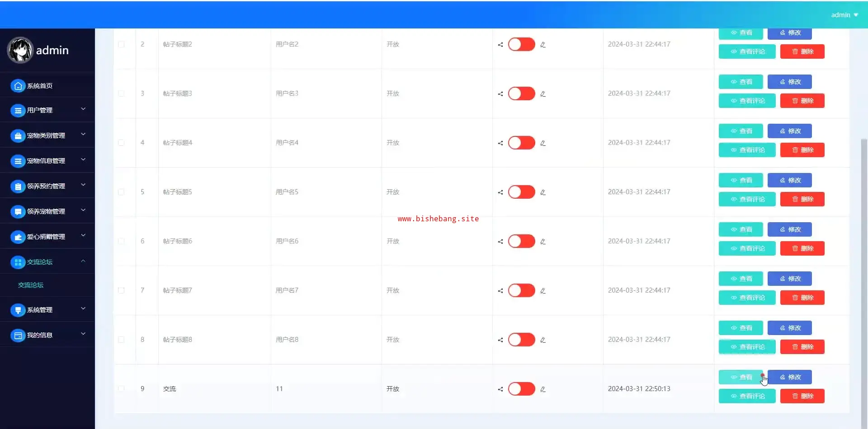Click 修改 for the 帖子标题8 row
868x429 pixels.
(790, 328)
